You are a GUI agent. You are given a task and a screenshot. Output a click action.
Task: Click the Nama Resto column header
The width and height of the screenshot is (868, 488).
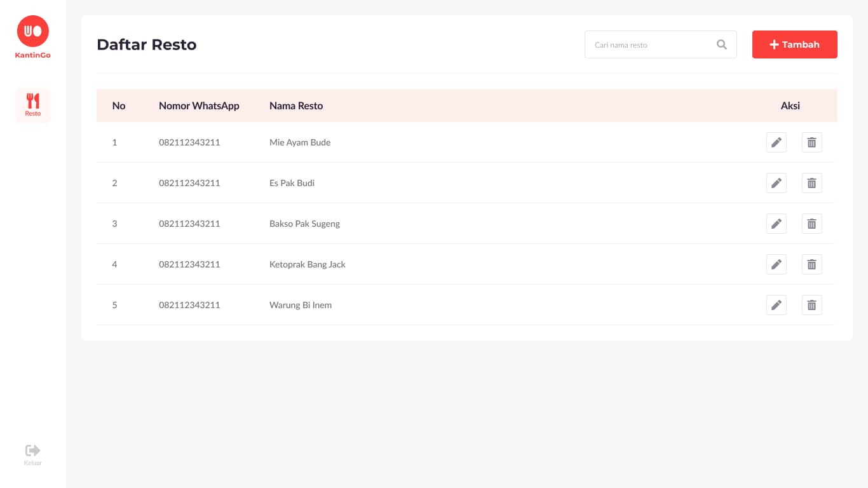(x=296, y=105)
